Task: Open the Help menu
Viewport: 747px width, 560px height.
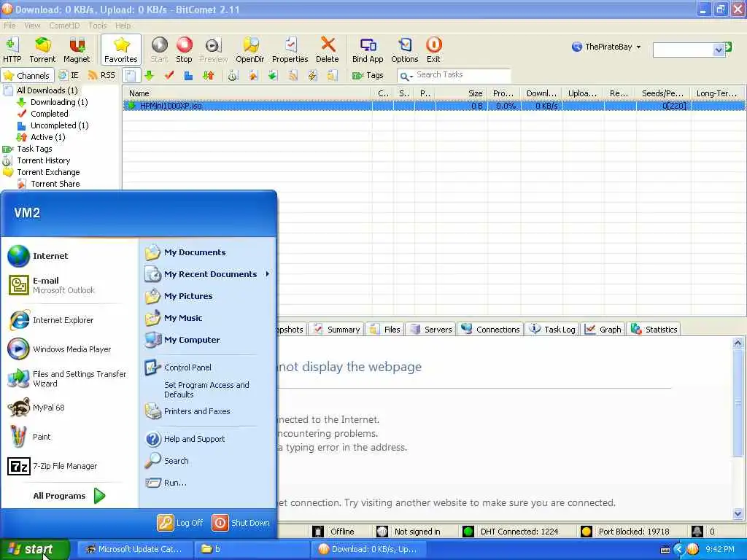Action: (123, 26)
